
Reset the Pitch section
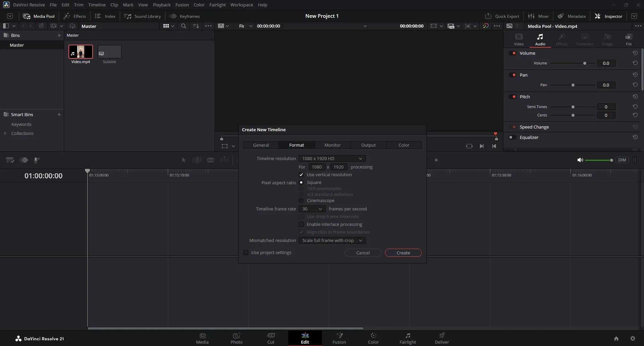point(635,97)
